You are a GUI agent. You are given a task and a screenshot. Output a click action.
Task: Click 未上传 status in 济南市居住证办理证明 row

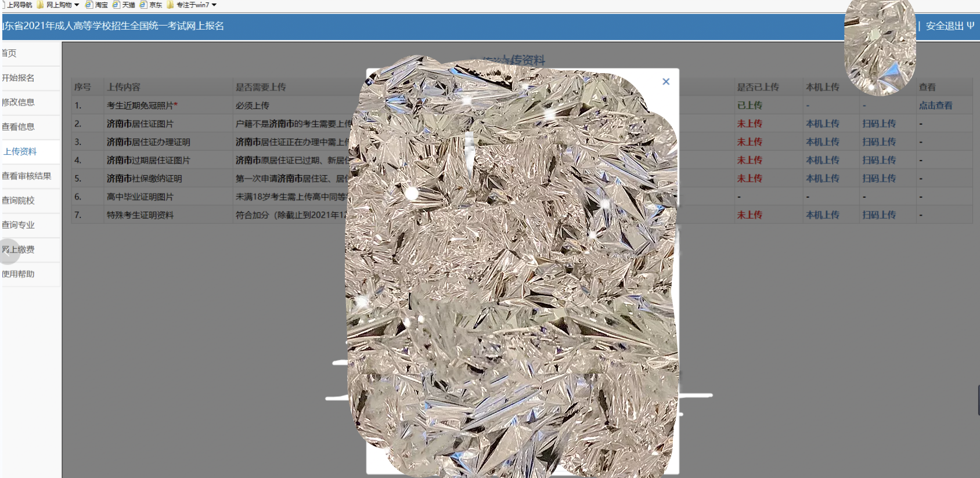tap(750, 142)
